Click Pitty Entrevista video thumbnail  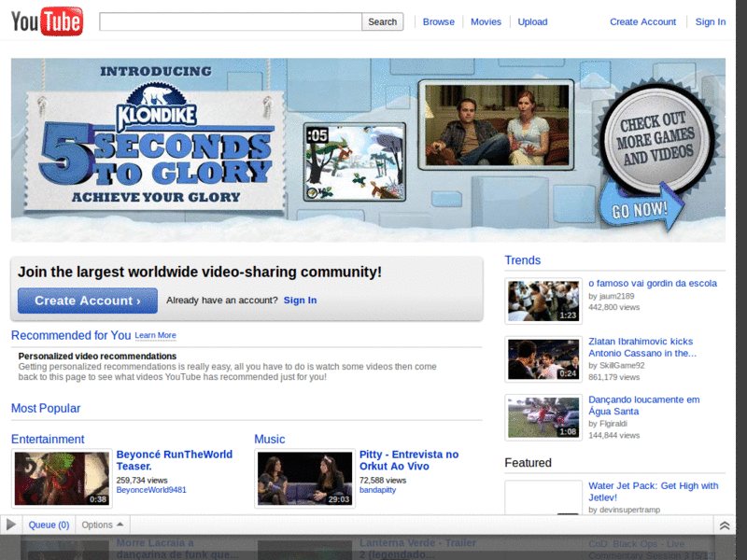pyautogui.click(x=305, y=478)
